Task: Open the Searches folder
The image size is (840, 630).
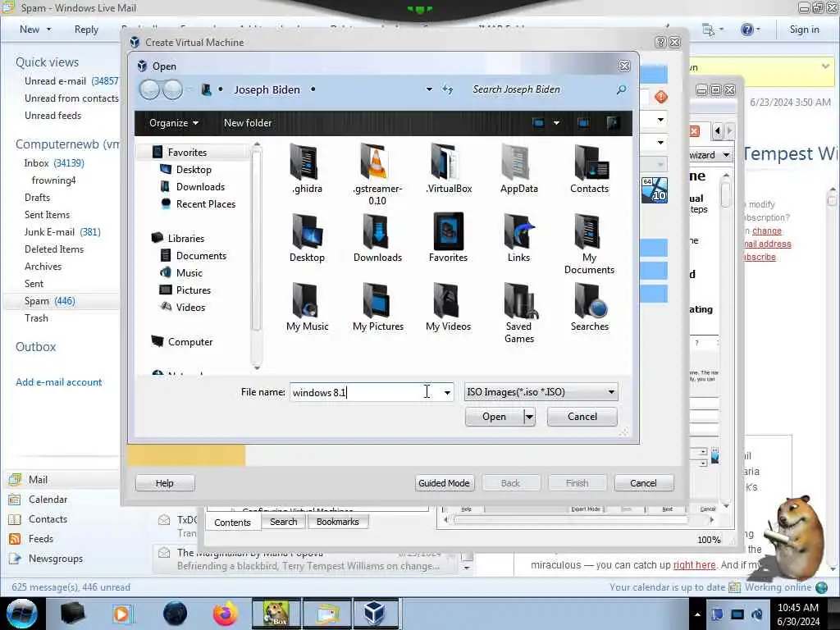Action: [589, 307]
